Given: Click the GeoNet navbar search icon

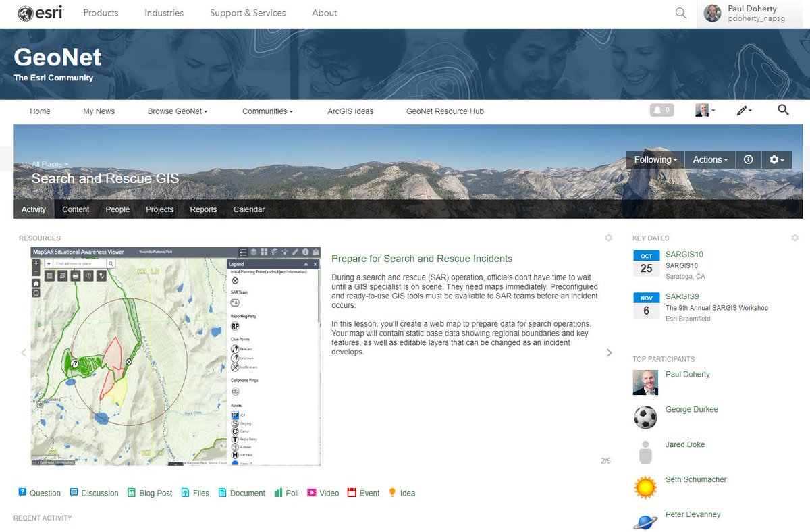Looking at the screenshot, I should [x=783, y=110].
